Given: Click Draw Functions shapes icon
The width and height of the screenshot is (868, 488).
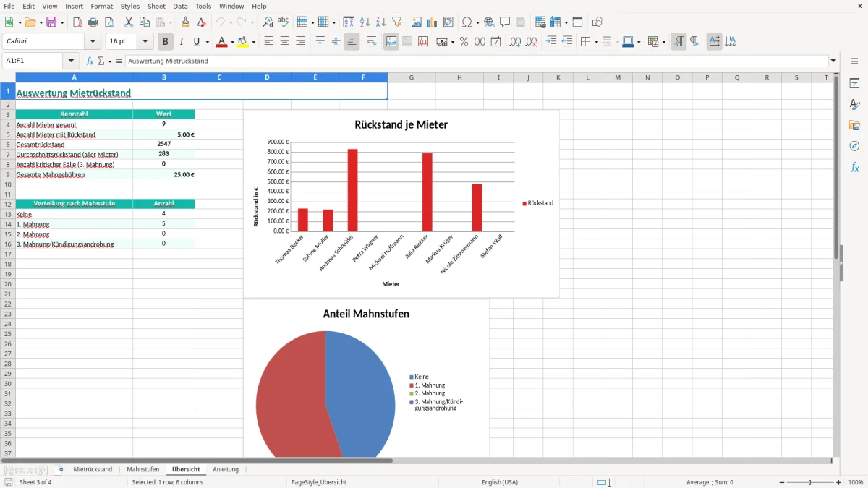Looking at the screenshot, I should click(x=597, y=22).
